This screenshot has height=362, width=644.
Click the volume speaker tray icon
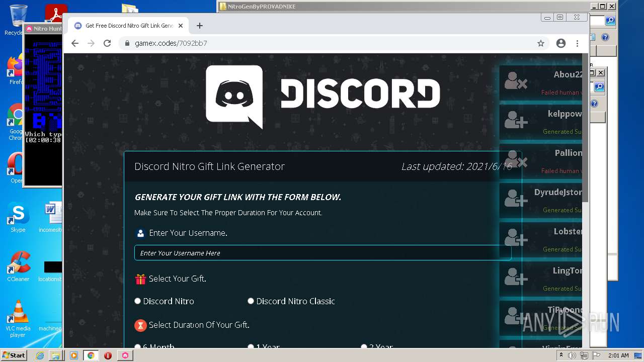572,355
